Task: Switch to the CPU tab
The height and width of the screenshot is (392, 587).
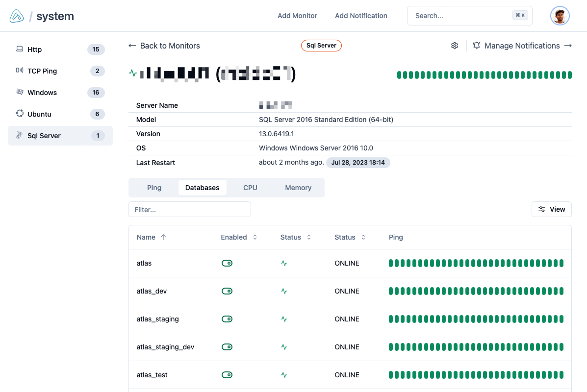Action: tap(250, 188)
